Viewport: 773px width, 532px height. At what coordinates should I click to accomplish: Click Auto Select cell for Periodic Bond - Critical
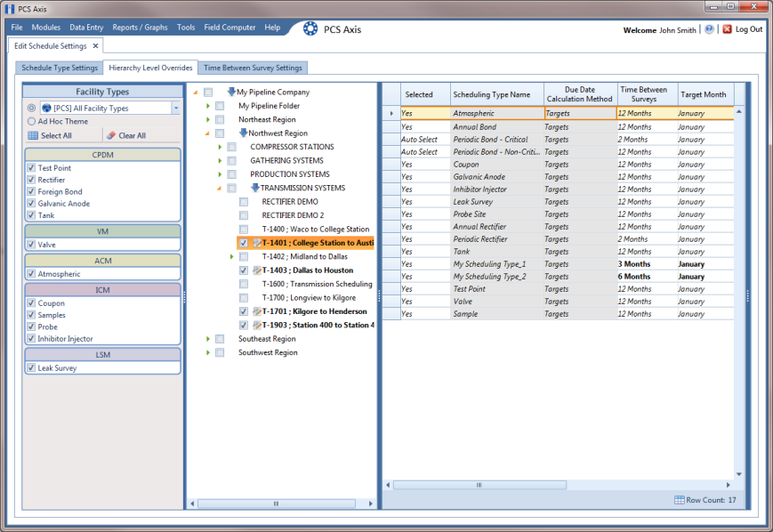(x=425, y=140)
